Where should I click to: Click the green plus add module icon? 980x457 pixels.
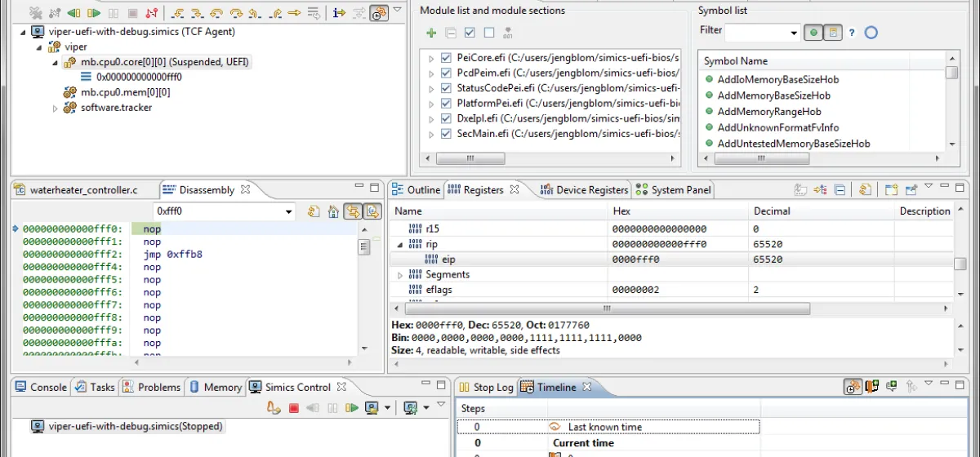[431, 33]
